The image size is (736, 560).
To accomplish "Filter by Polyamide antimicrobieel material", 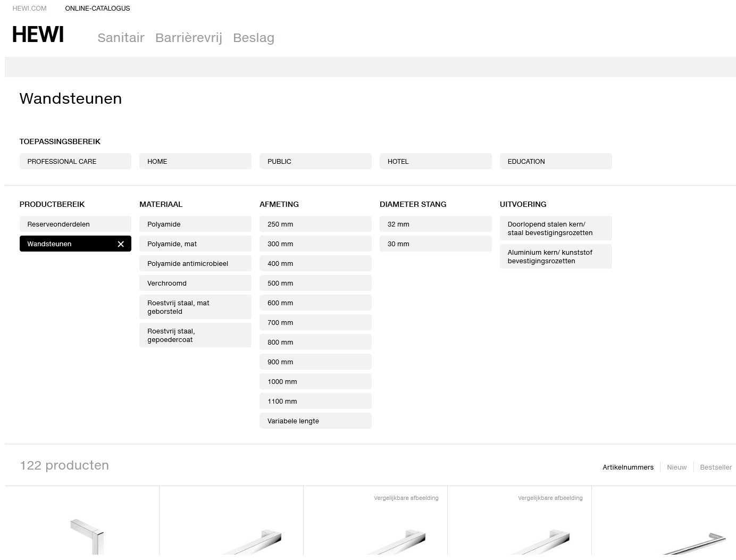I will [x=195, y=264].
